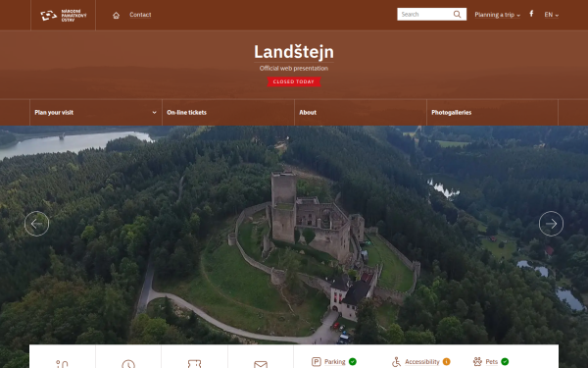
Task: Show the next slide arrow
Action: click(551, 224)
